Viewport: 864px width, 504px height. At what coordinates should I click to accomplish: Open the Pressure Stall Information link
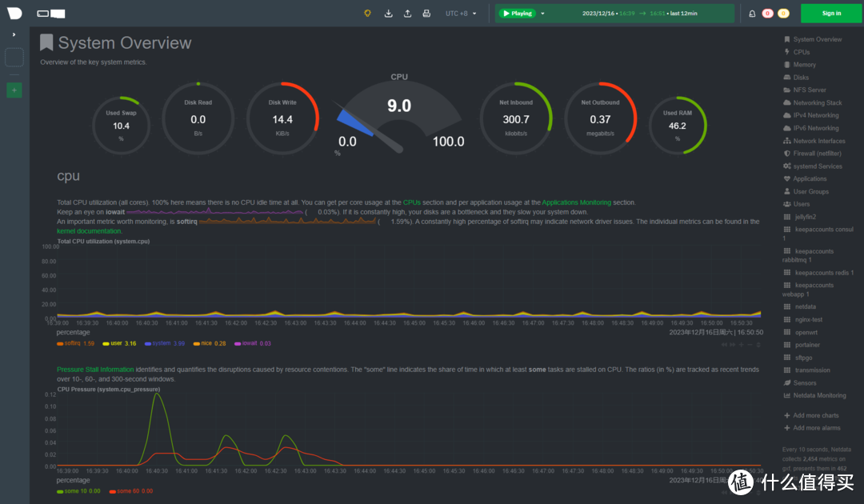click(x=95, y=370)
